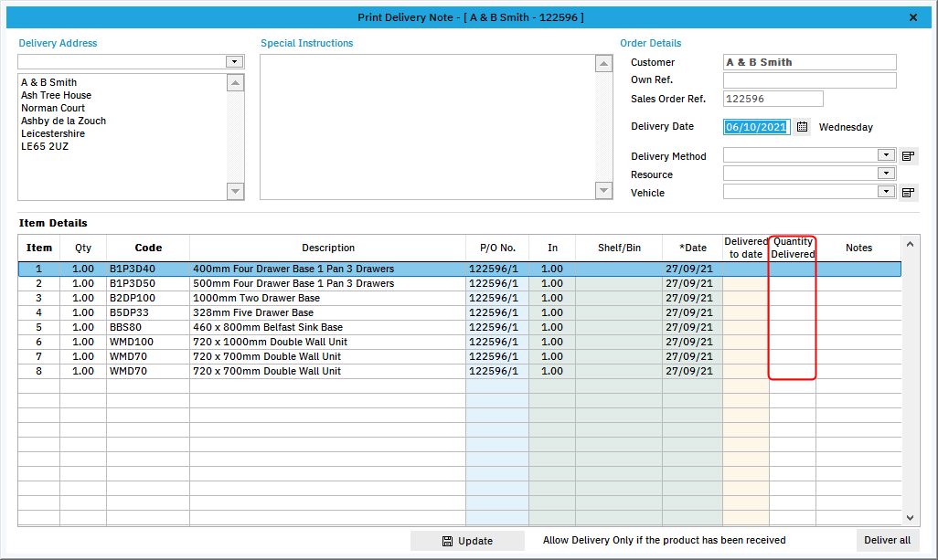The height and width of the screenshot is (560, 938).
Task: Close the Print Delivery Note dialog
Action: (911, 16)
